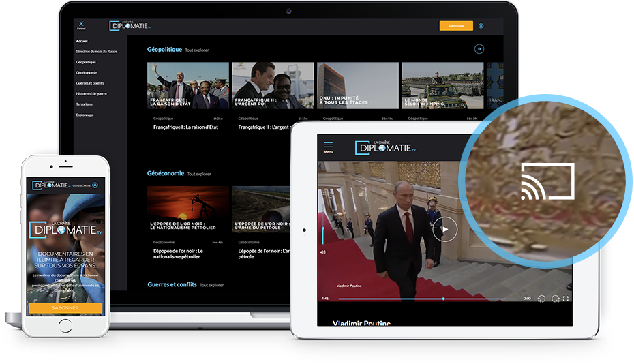Click the S'abonner button on laptop
This screenshot has height=364, width=634.
(x=456, y=26)
